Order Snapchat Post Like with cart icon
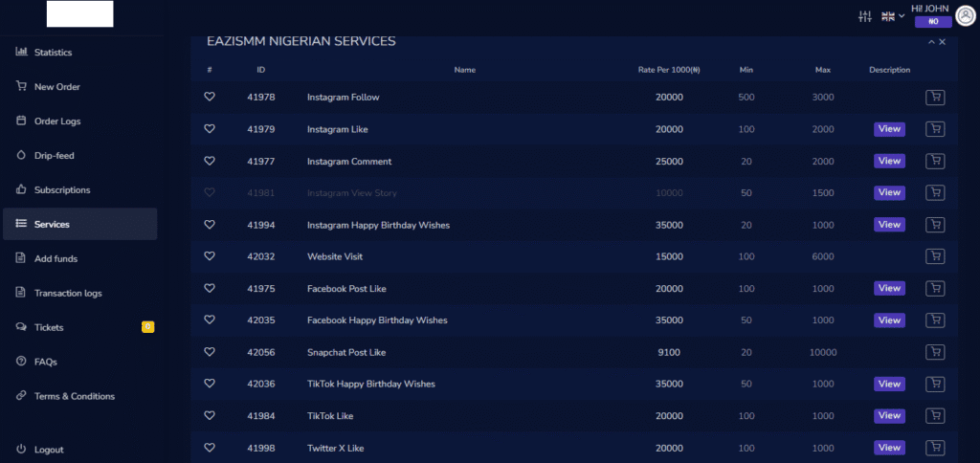This screenshot has width=980, height=463. tap(935, 352)
